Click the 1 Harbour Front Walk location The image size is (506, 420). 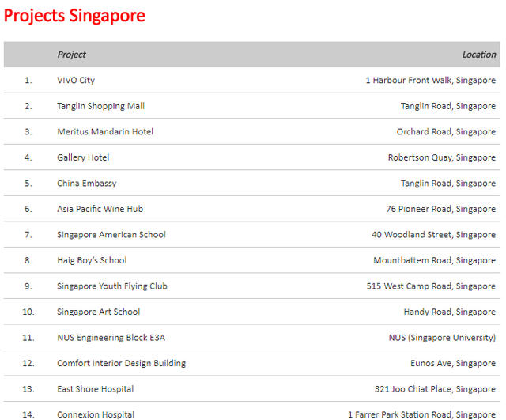click(x=430, y=81)
